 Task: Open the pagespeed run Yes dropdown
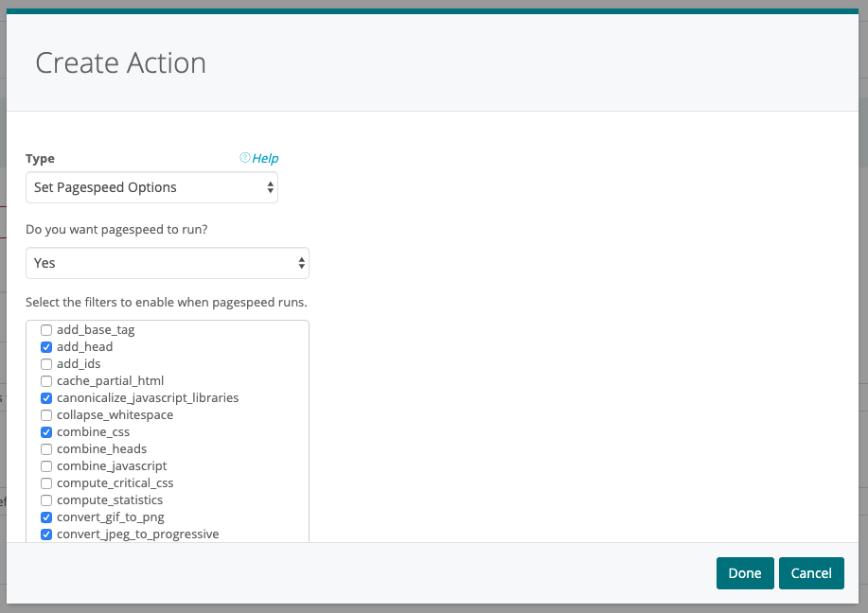coord(167,263)
